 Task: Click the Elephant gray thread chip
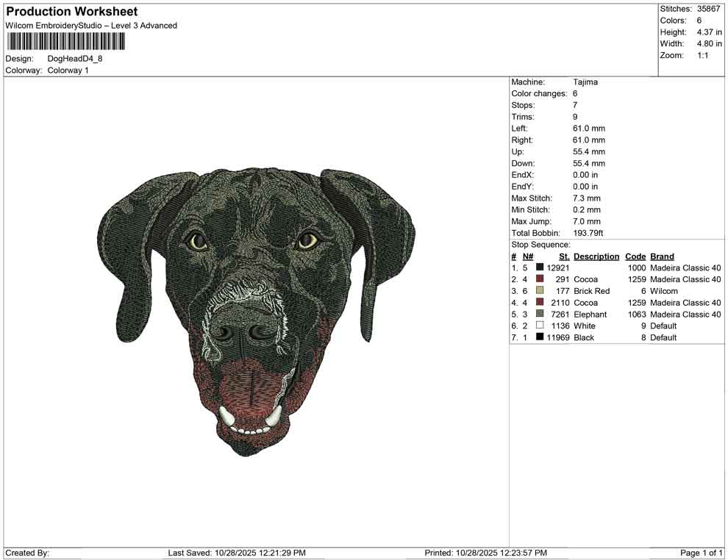(x=538, y=315)
